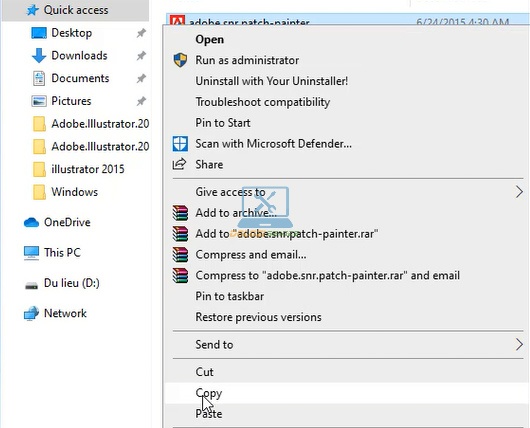Click the Network icon in sidebar
Image resolution: width=530 pixels, height=428 pixels.
point(31,313)
